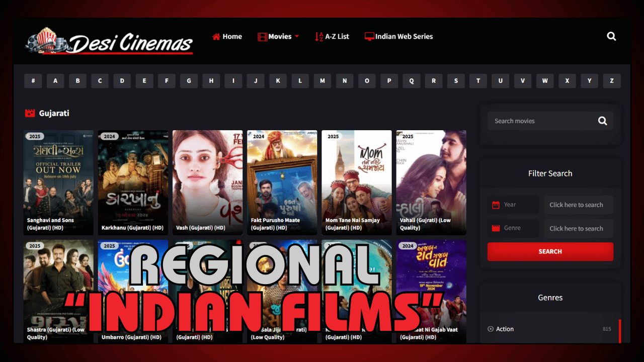Filter titles by letter H
Screen dimensions: 644x362
[x=211, y=81]
